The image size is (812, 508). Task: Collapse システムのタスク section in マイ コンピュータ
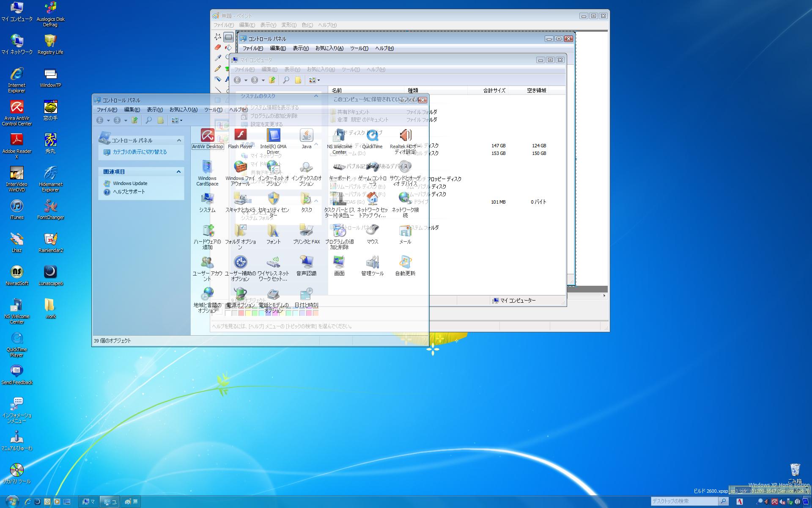point(316,96)
